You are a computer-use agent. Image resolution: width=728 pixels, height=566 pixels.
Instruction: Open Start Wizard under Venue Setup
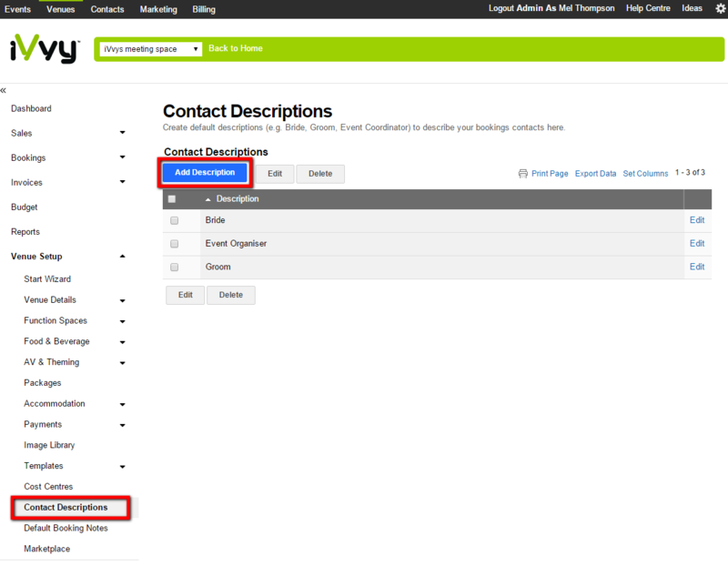tap(47, 279)
